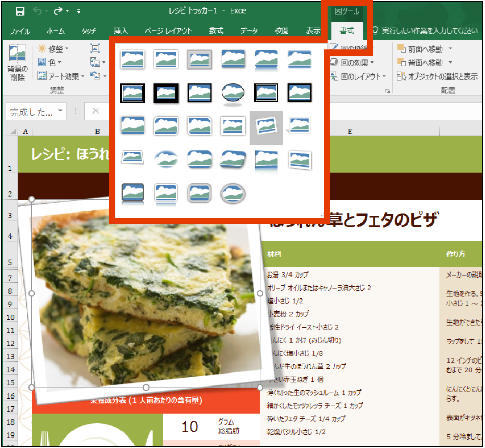
Task: Click オブジェクトの選択と表示
Action: coord(438,76)
